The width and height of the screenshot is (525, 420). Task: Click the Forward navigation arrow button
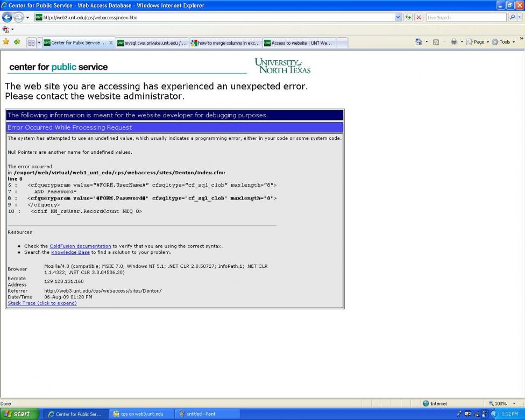[x=19, y=17]
